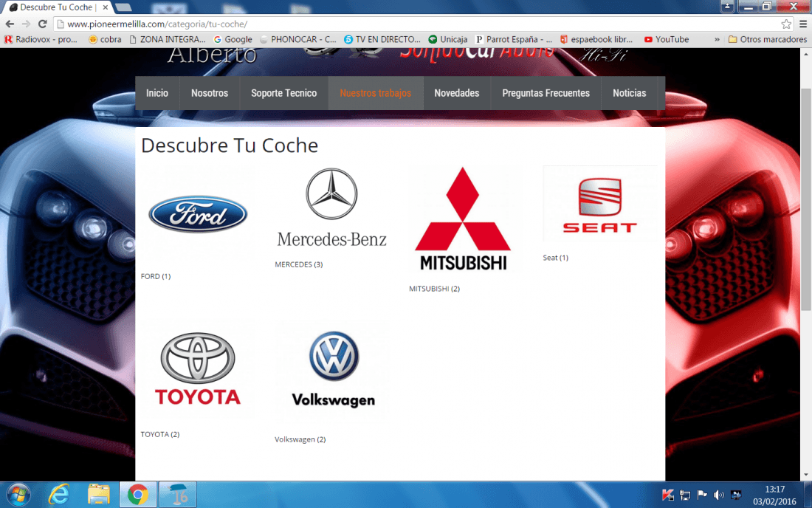Open a new browser tab
Screen dimensions: 812x508
point(123,7)
